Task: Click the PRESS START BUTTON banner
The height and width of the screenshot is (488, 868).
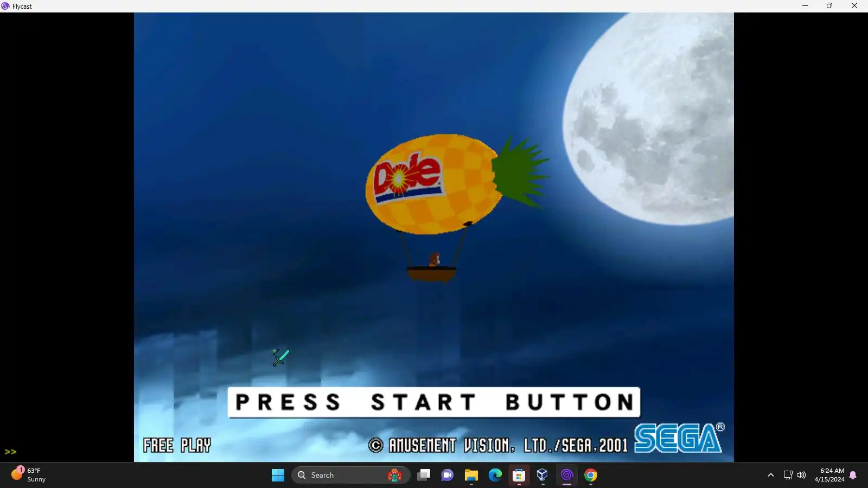Action: click(434, 402)
